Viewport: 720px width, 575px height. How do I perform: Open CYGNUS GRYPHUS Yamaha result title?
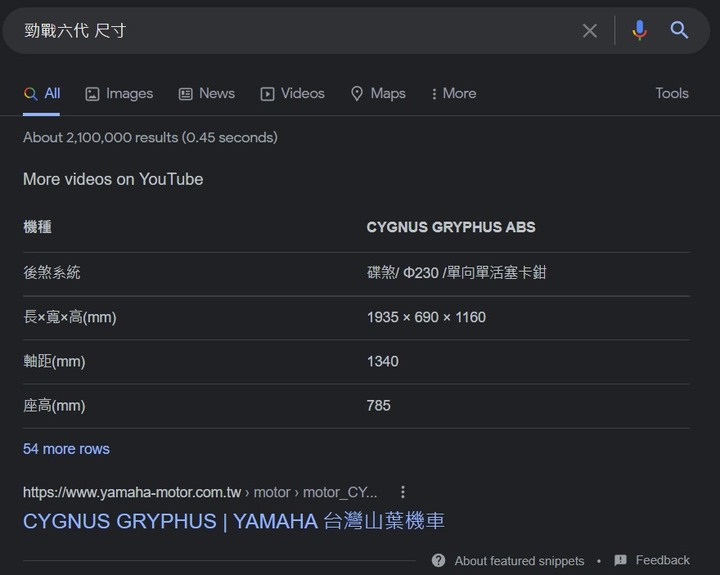[234, 521]
